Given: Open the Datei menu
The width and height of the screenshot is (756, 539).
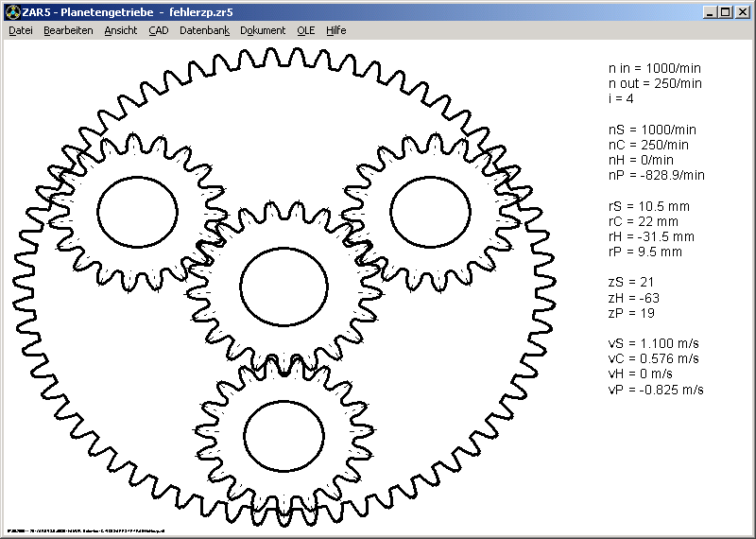Looking at the screenshot, I should pyautogui.click(x=20, y=30).
